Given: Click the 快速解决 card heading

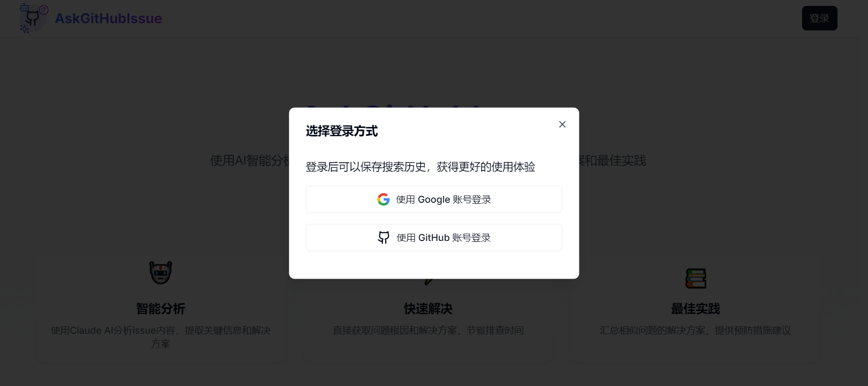Looking at the screenshot, I should tap(428, 309).
